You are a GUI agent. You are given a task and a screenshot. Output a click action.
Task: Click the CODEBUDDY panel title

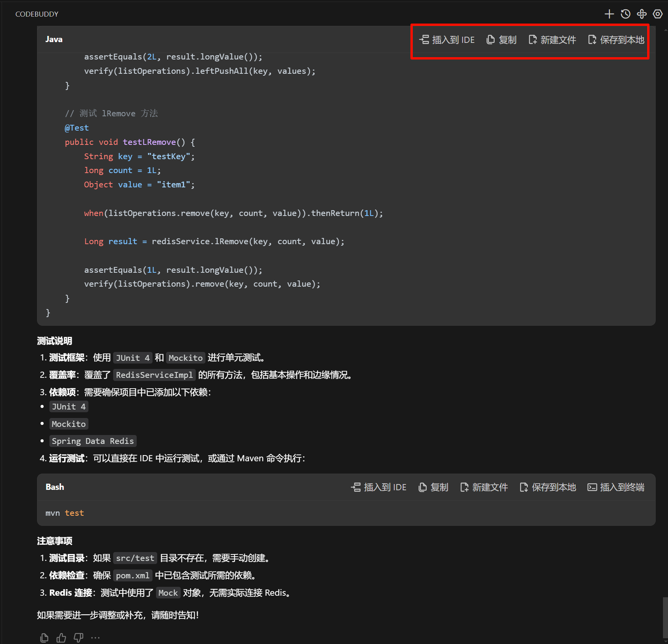[37, 14]
